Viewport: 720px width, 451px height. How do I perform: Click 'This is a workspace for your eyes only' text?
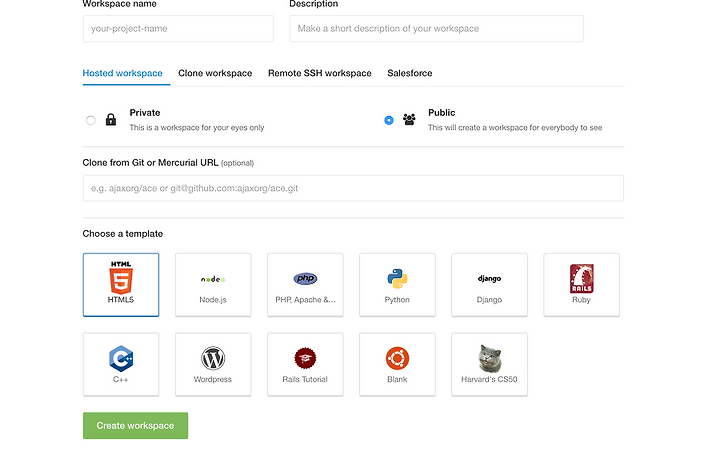[197, 128]
